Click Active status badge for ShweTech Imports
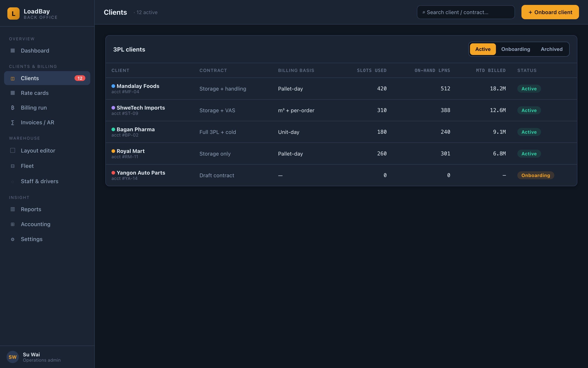Screen dimensions: 588x368 tap(529, 110)
